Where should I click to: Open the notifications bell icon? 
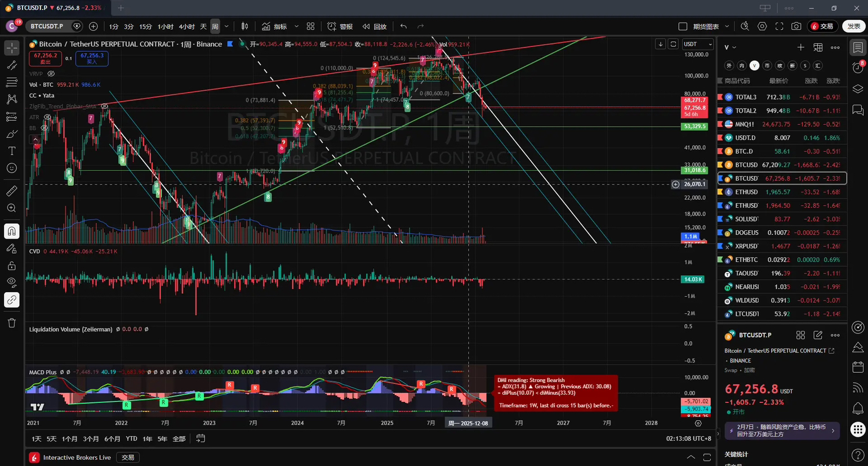tap(858, 408)
